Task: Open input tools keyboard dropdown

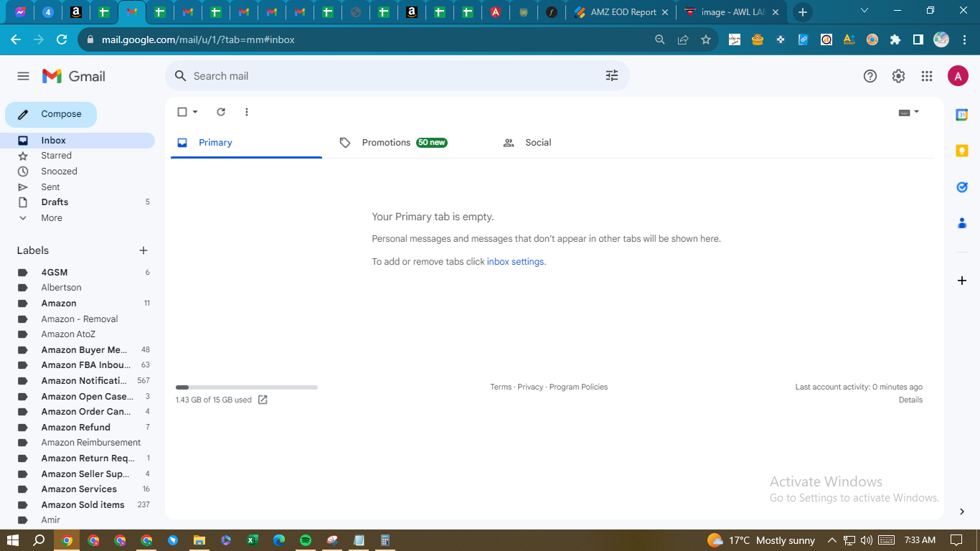Action: click(909, 112)
